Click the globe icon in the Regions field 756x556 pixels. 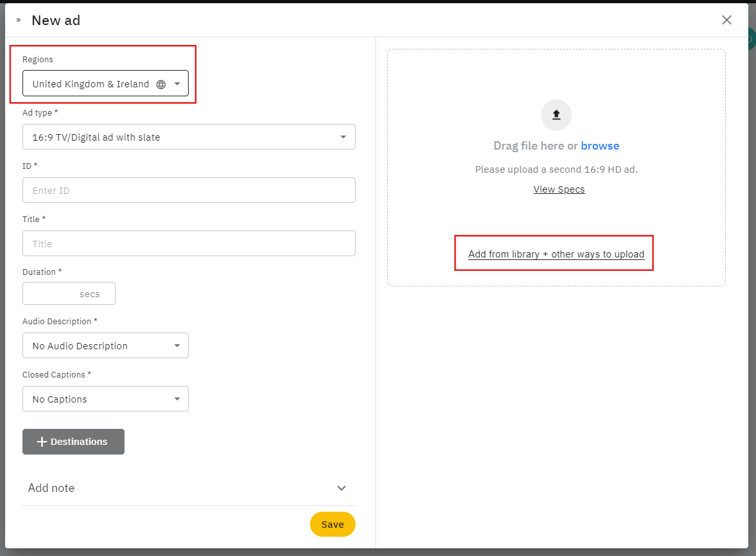[161, 84]
